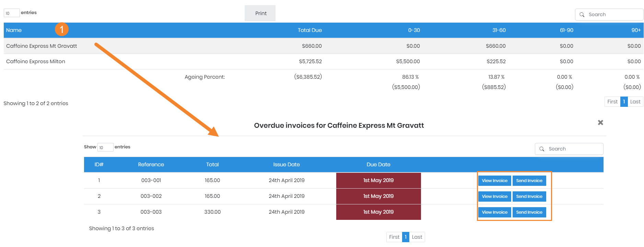Screen dimensions: 644x247
Task: Go to First page of ageing table
Action: pos(612,102)
